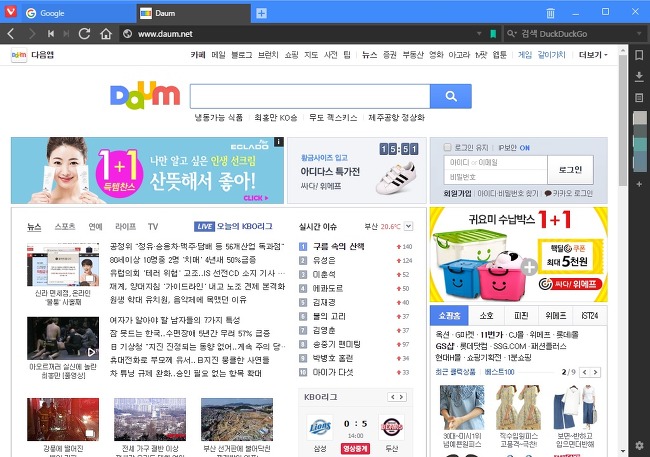Go to the home page icon
Viewport: 650px width, 457px height.
pyautogui.click(x=106, y=34)
